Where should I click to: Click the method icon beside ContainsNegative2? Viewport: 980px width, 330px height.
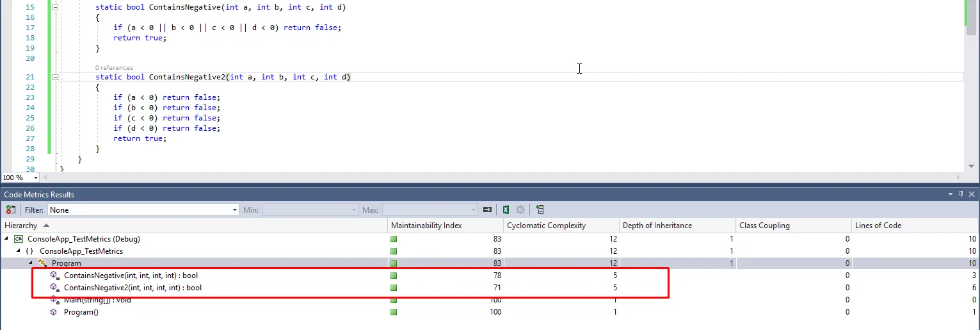(55, 288)
